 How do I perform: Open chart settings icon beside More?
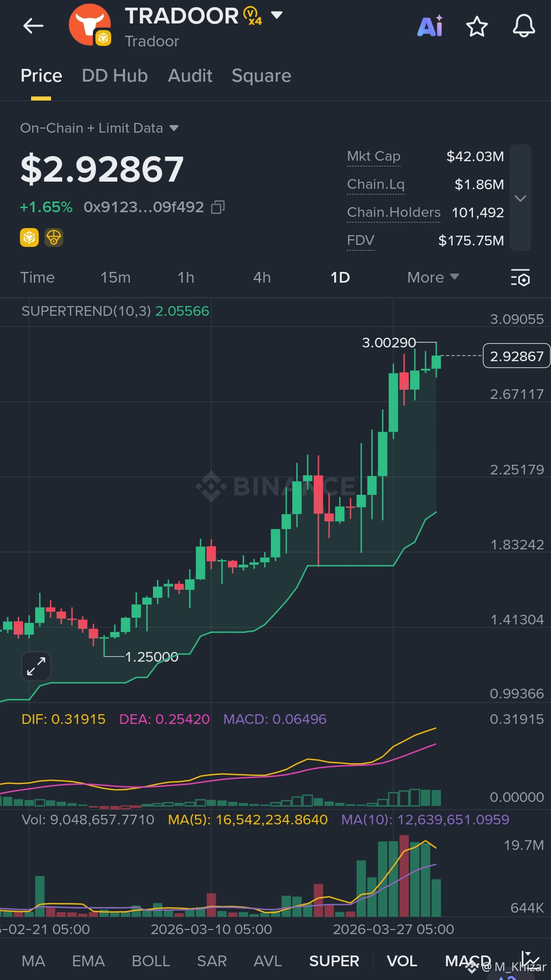(x=520, y=278)
